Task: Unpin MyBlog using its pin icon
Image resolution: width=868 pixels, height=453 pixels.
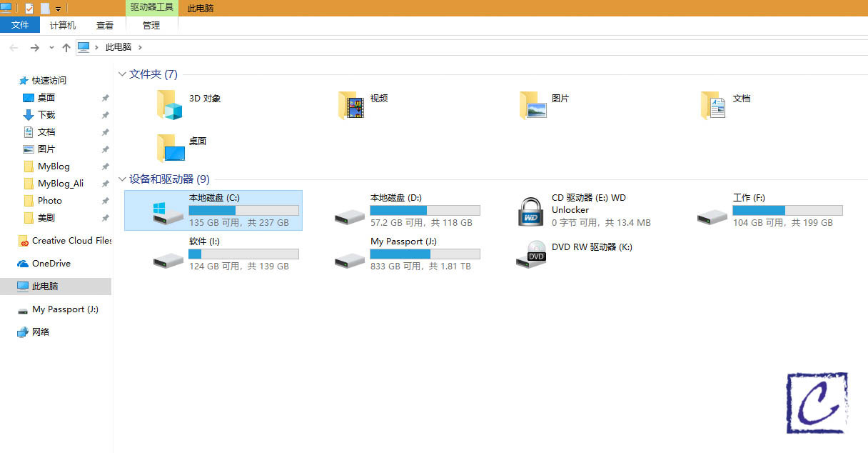Action: [105, 166]
